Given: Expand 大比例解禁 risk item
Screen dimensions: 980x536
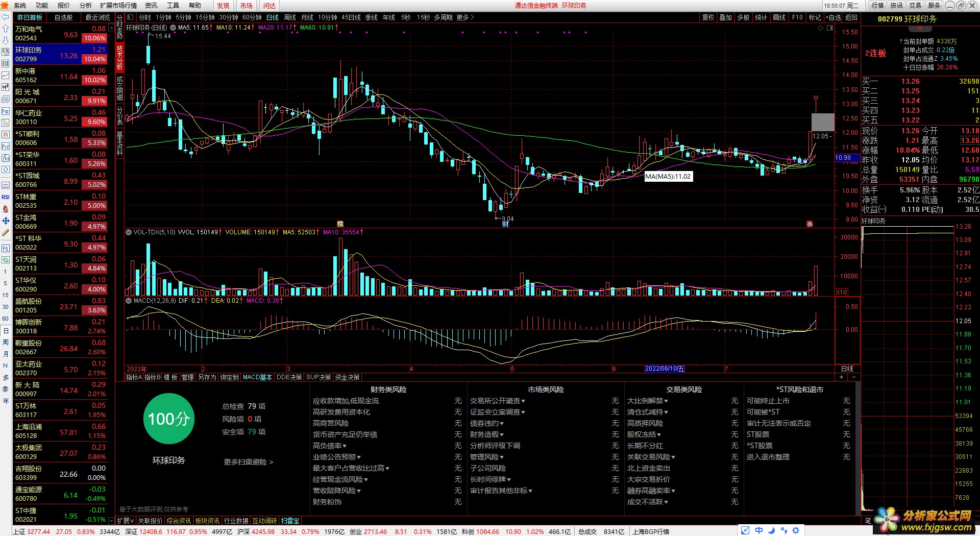Looking at the screenshot, I should 648,401.
